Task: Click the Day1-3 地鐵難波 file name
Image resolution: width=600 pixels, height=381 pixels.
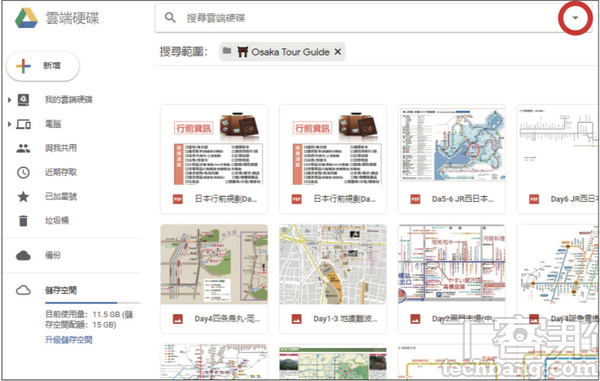Action: 345,319
